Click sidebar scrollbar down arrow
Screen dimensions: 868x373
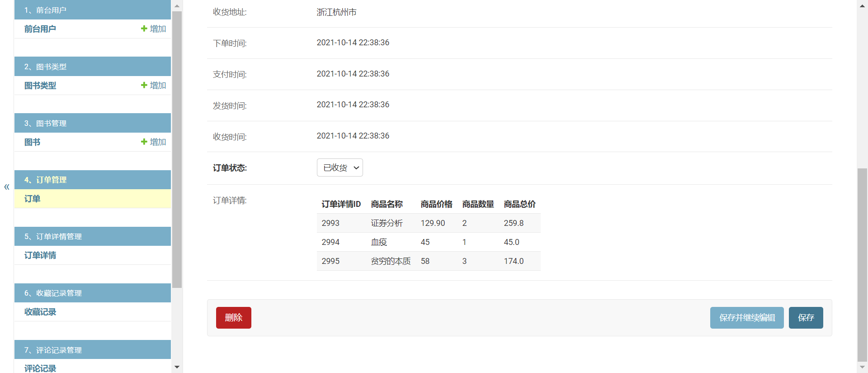click(x=177, y=367)
